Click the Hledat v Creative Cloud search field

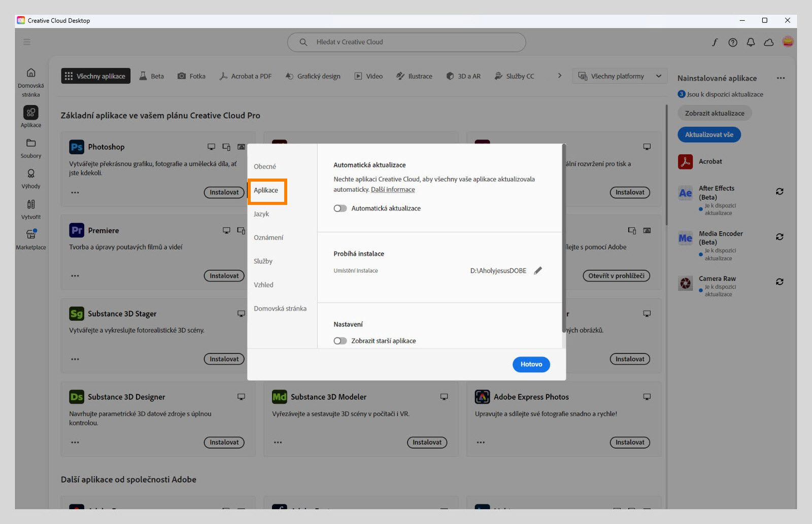(407, 42)
